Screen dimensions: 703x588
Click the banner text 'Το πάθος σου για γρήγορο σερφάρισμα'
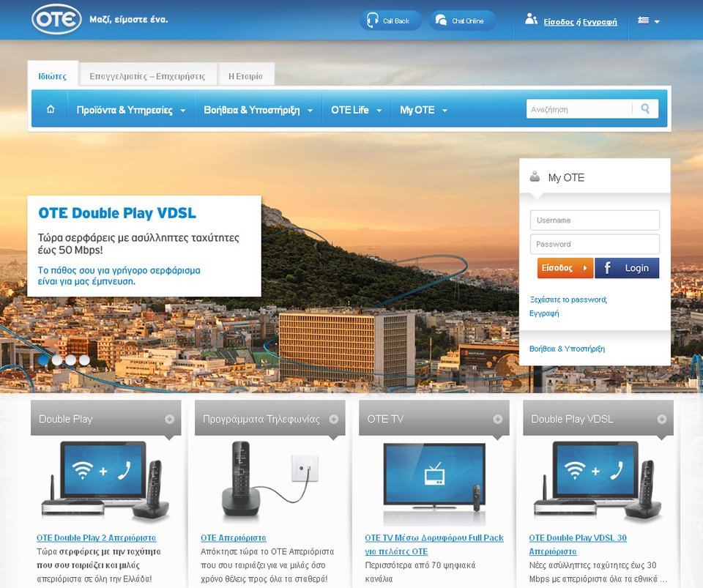click(x=119, y=270)
